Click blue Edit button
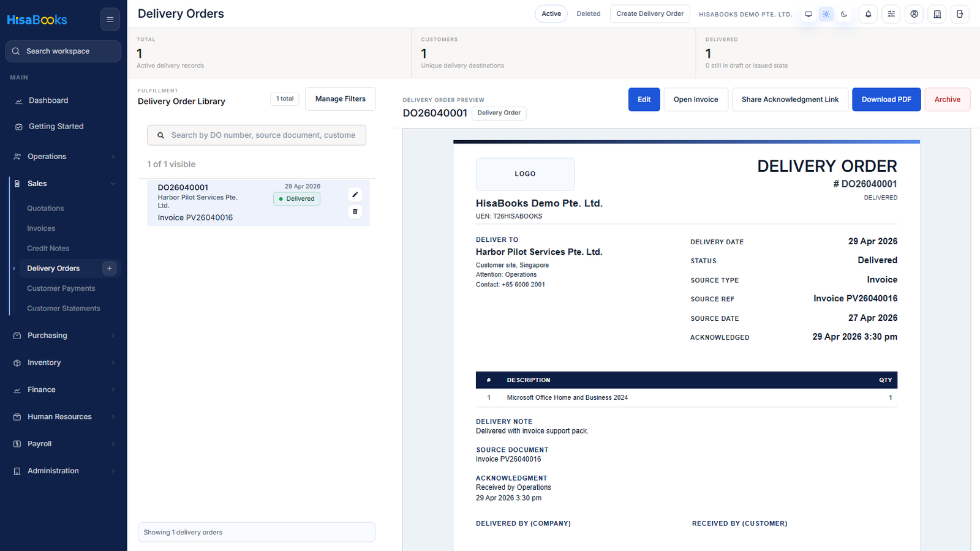Screen dimensions: 980x551 pyautogui.click(x=644, y=99)
